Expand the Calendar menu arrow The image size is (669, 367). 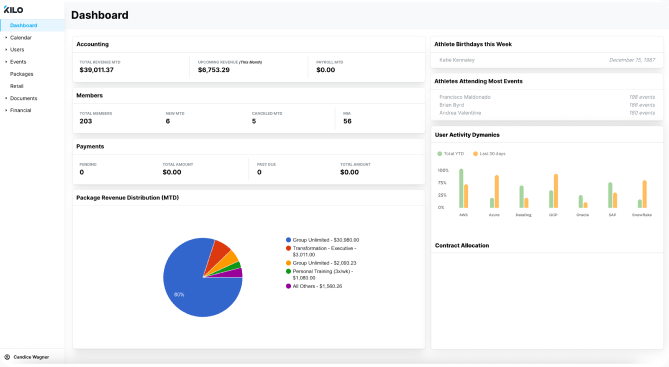tap(6, 38)
